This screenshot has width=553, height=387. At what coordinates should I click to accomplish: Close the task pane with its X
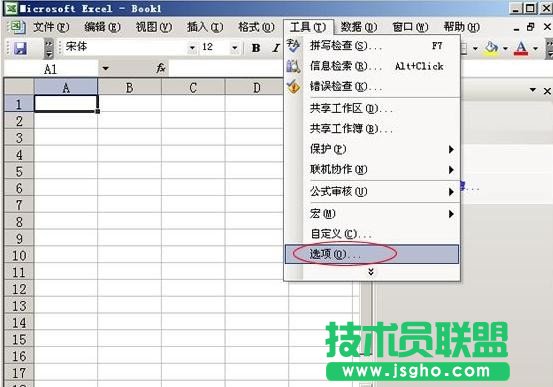547,91
